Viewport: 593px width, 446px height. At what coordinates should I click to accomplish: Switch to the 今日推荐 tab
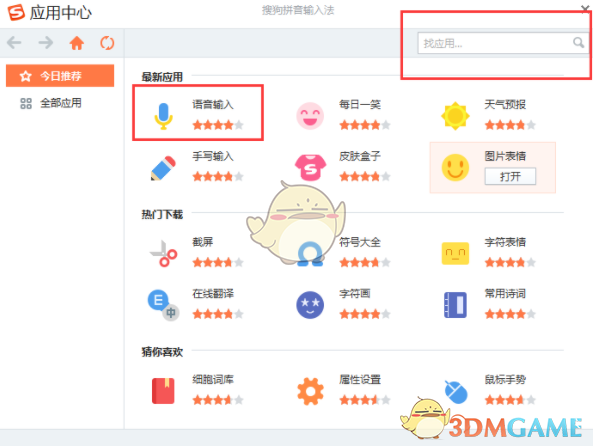(60, 76)
